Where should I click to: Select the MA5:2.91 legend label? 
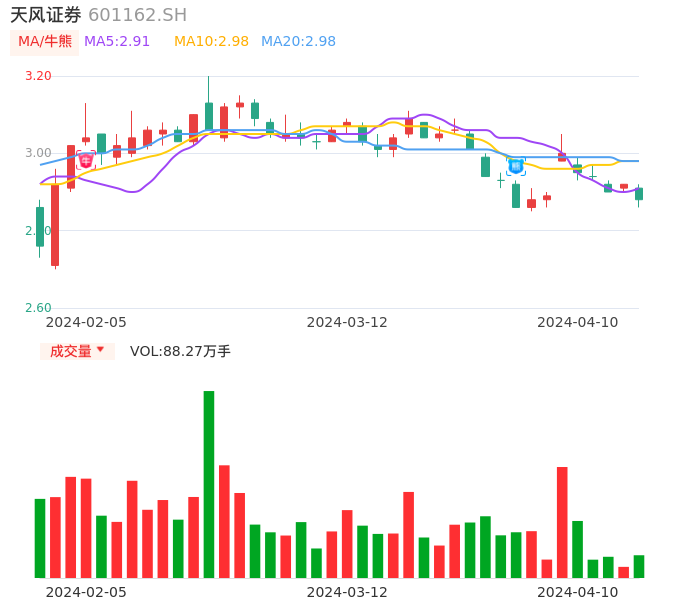pyautogui.click(x=117, y=42)
